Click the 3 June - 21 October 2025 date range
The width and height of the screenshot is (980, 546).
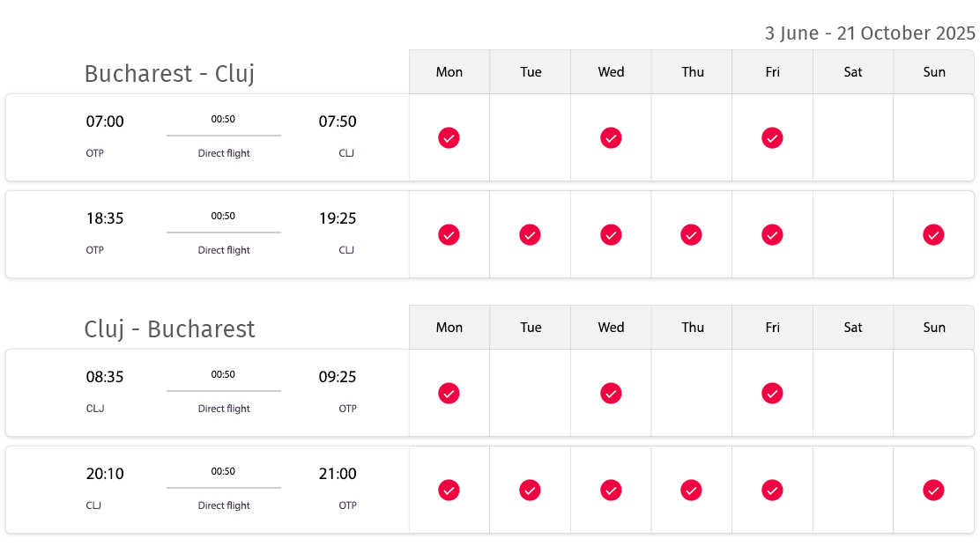(870, 33)
